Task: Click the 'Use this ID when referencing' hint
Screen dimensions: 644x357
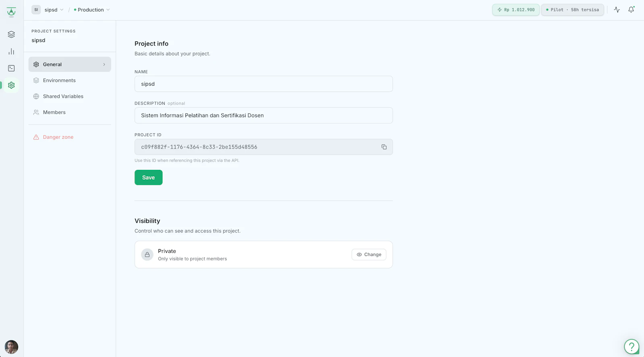Action: (187, 161)
